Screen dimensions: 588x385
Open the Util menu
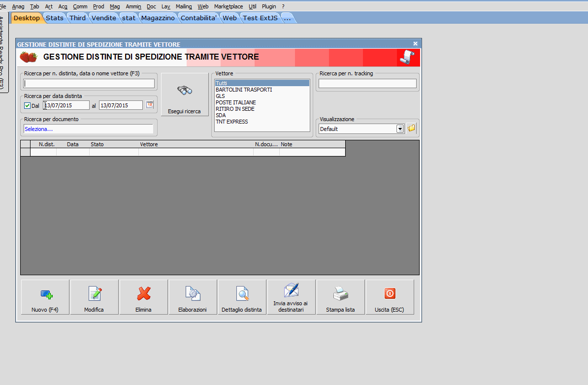pos(252,6)
